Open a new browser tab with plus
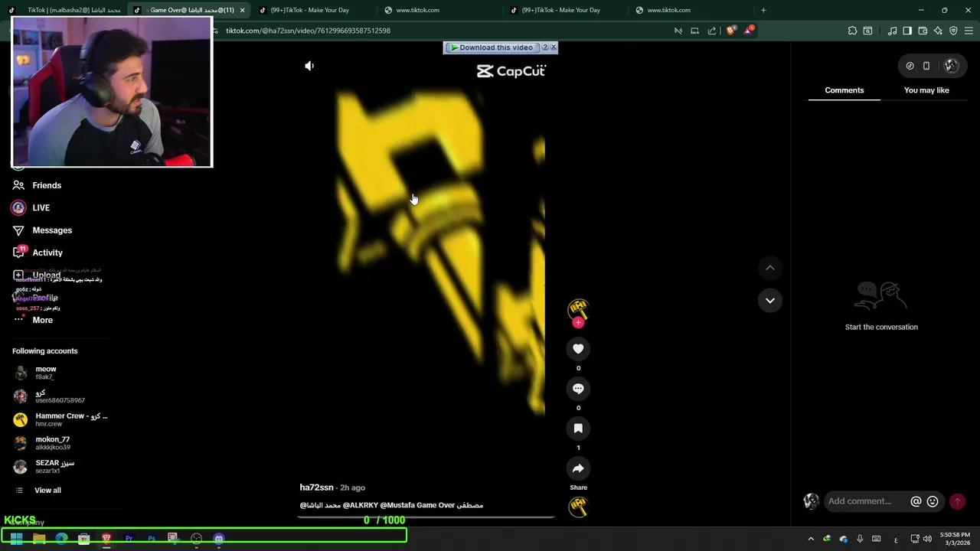Viewport: 980px width, 551px height. coord(763,10)
